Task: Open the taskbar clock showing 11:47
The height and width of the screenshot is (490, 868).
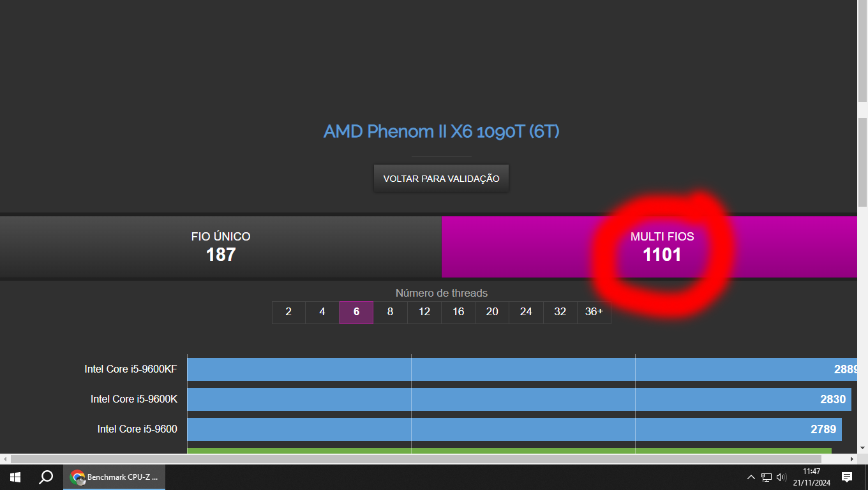Action: [x=812, y=477]
